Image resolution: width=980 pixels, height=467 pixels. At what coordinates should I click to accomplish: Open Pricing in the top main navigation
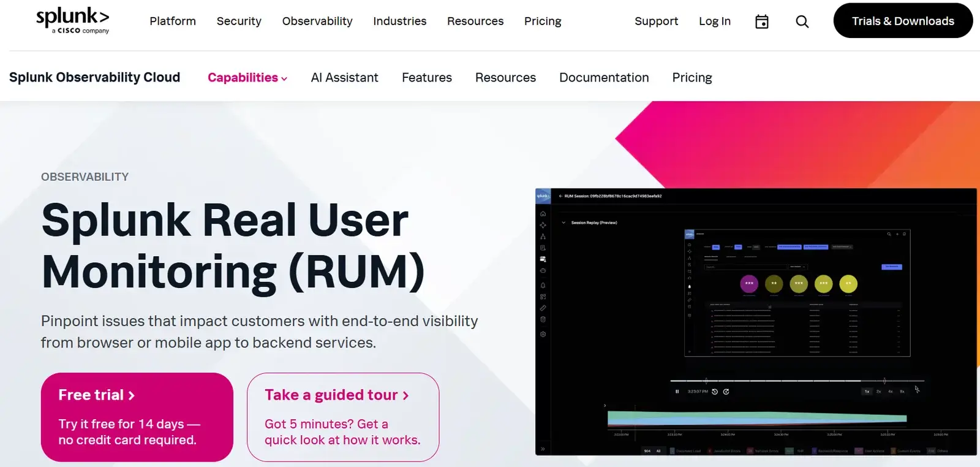point(543,21)
